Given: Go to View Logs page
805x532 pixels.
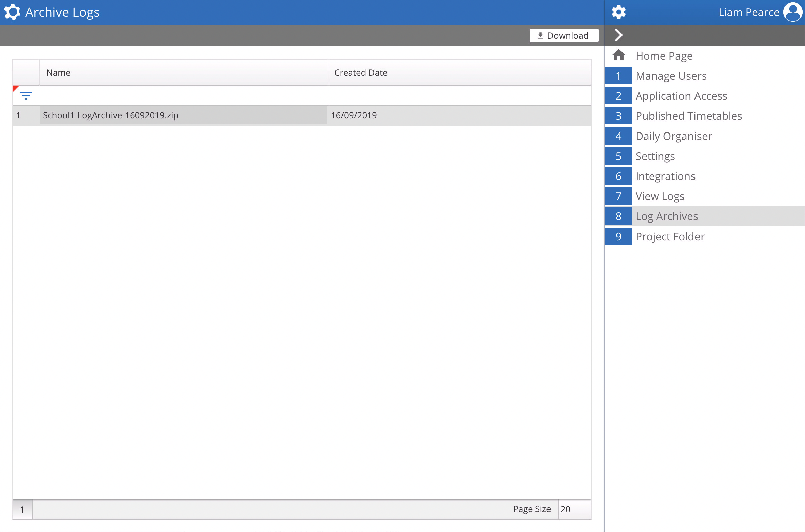Looking at the screenshot, I should click(660, 196).
